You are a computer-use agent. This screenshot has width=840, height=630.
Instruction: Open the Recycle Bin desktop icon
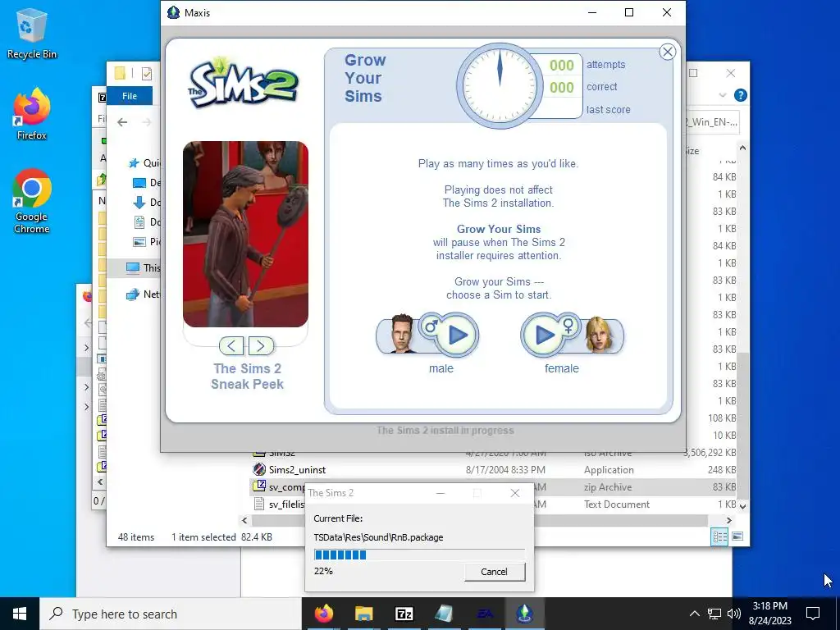32,34
